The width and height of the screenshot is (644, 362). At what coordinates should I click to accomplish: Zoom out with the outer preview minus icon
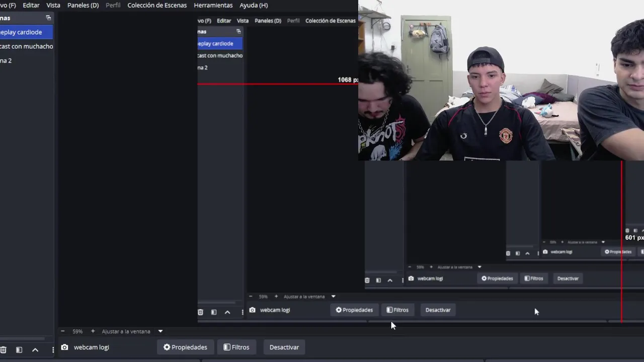pos(63,331)
